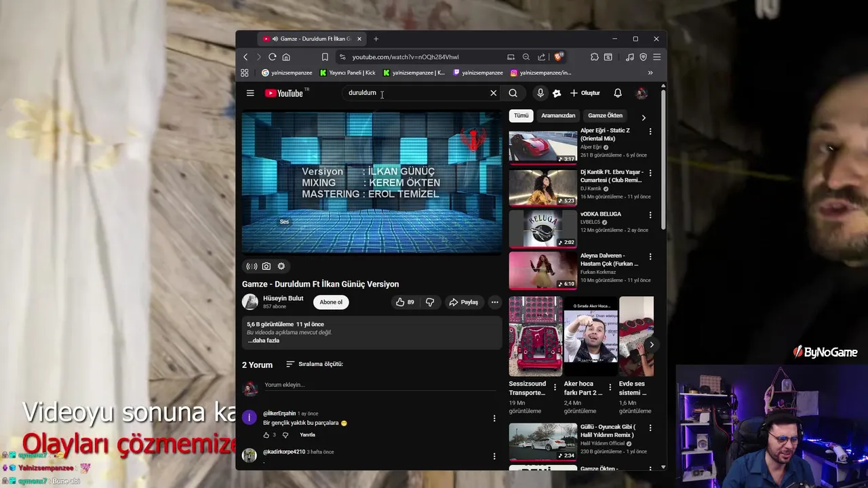Open the Google yalnizsempanzee bookmark
This screenshot has width=868, height=488.
287,73
